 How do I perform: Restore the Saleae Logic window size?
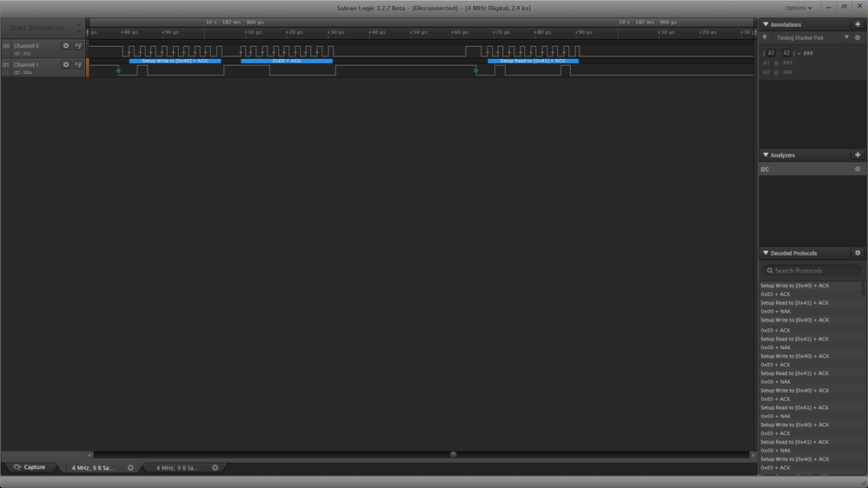click(x=844, y=7)
